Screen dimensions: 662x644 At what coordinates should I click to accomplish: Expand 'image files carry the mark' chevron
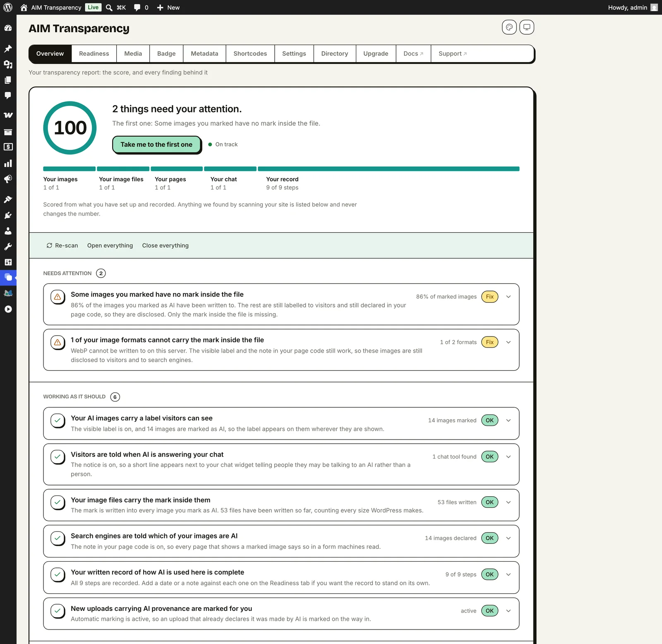[x=508, y=502]
